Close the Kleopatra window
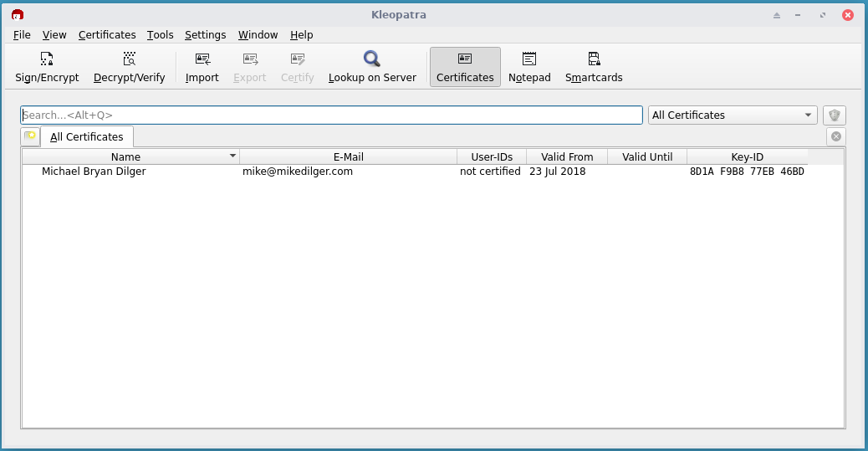Viewport: 868px width, 451px height. (848, 15)
